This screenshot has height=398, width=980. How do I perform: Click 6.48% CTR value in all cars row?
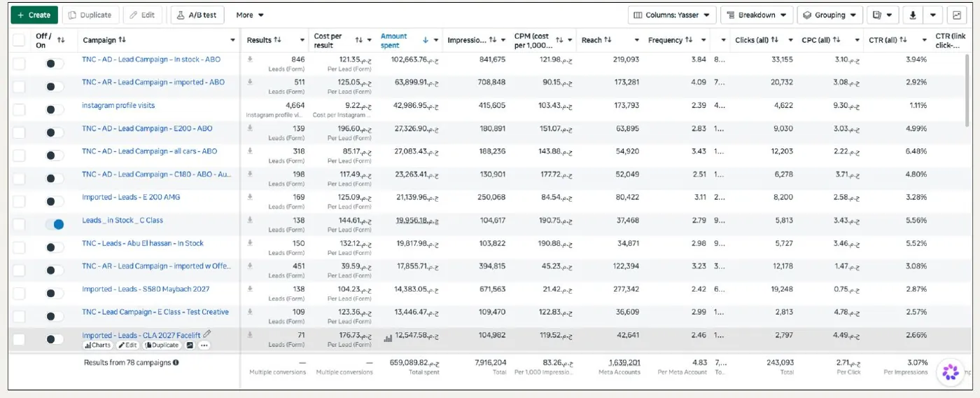click(916, 151)
